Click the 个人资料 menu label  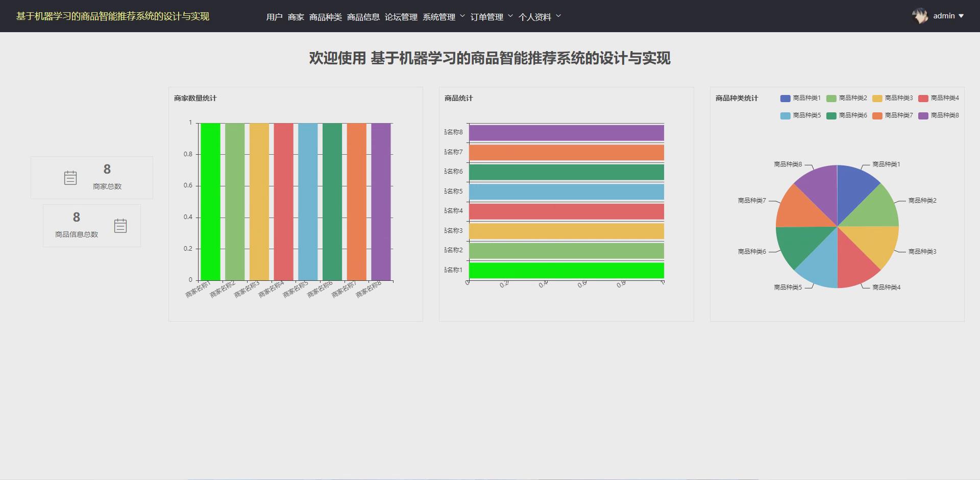click(x=535, y=17)
